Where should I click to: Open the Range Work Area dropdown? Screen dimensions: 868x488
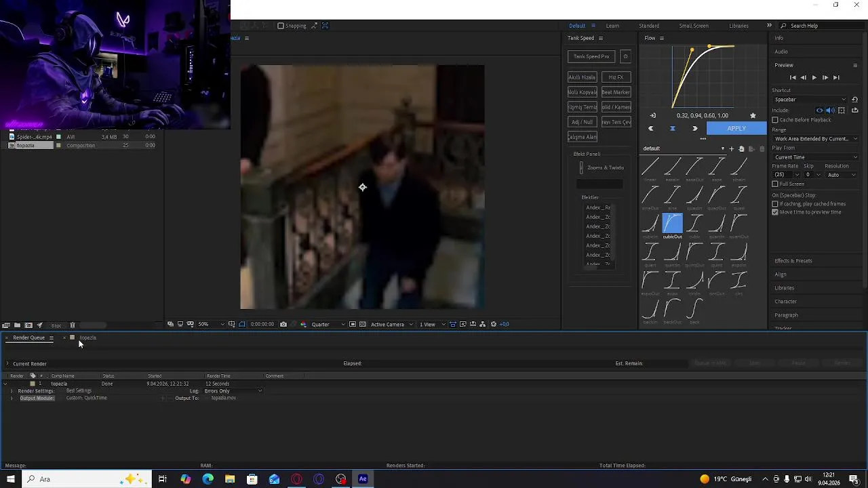816,139
